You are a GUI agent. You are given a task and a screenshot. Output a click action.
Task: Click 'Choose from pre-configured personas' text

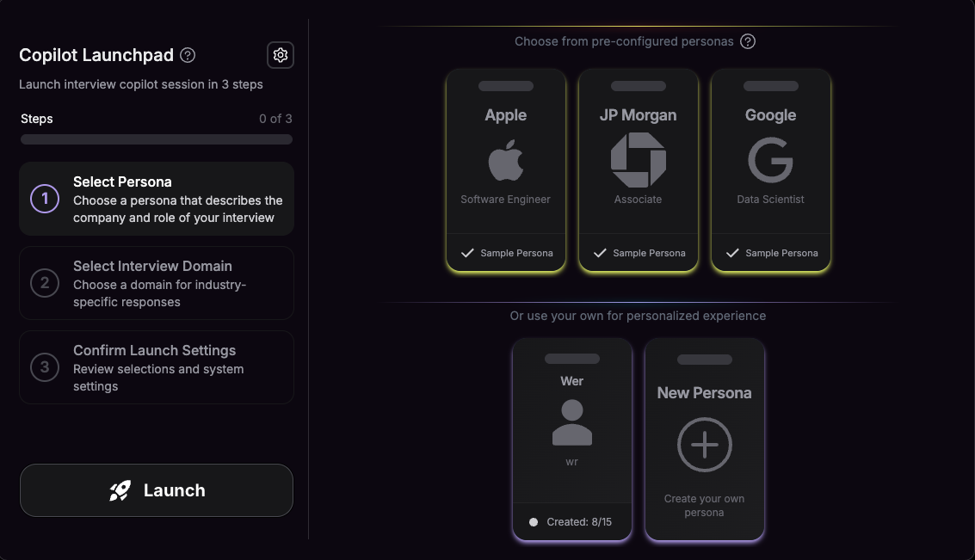point(624,41)
